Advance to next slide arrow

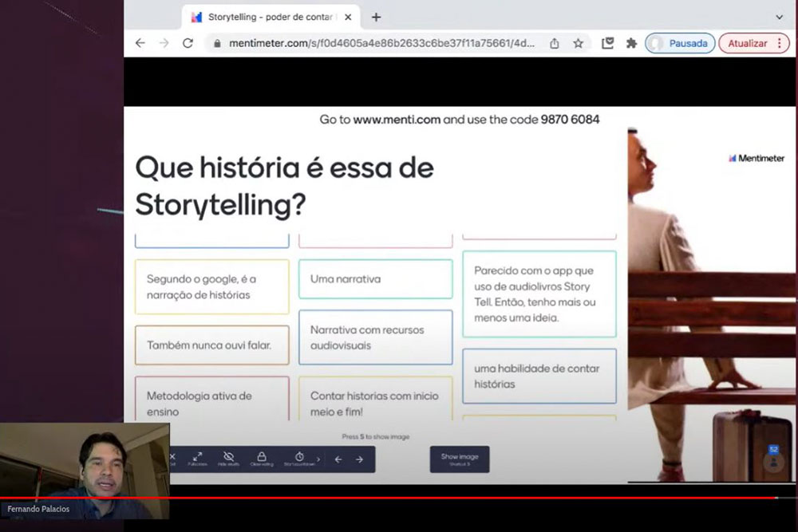tap(359, 459)
